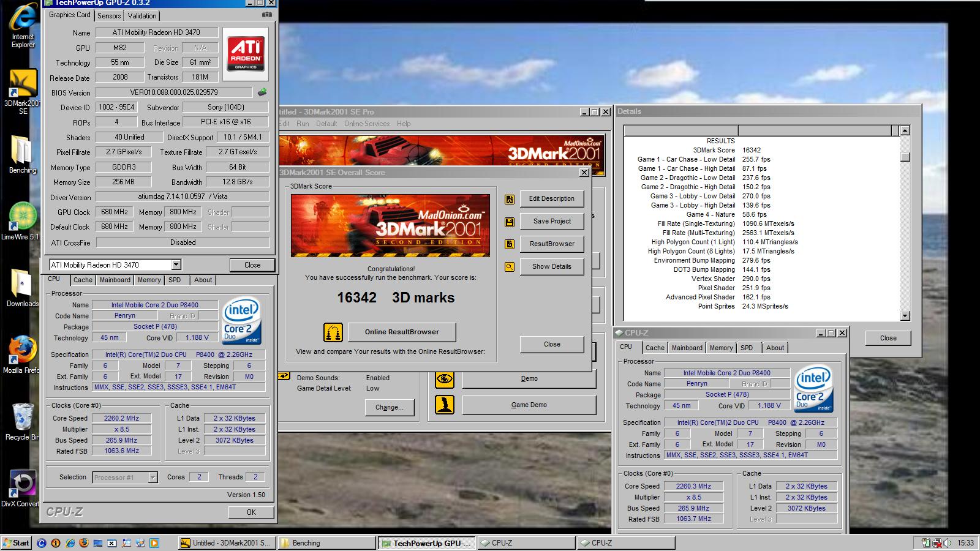Switch to Benching taskbar window

327,543
